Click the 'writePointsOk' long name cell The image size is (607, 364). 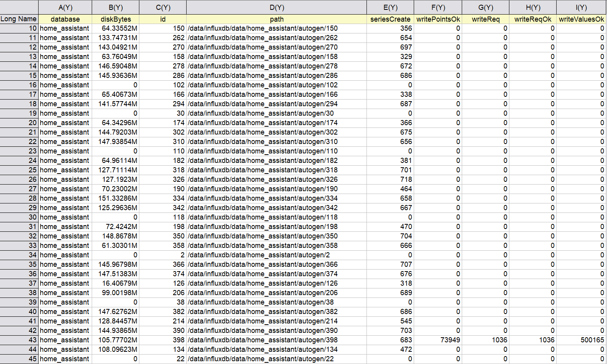pos(438,19)
